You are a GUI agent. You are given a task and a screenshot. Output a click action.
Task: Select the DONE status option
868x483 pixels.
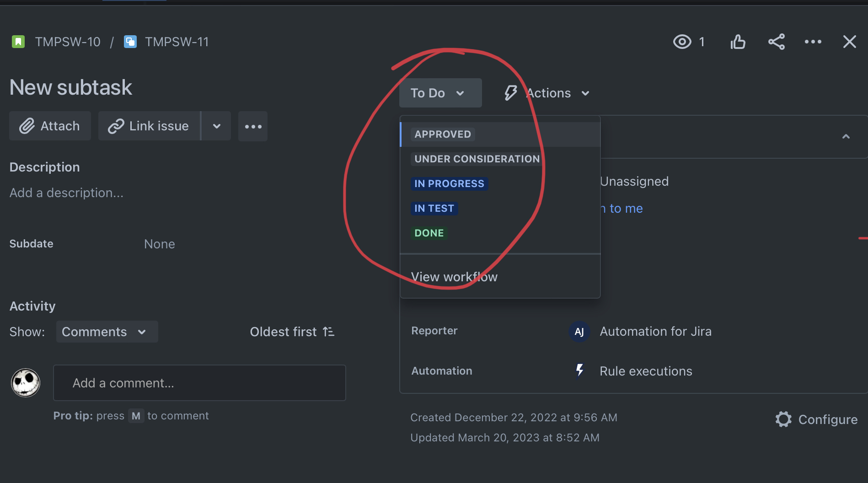click(x=429, y=232)
